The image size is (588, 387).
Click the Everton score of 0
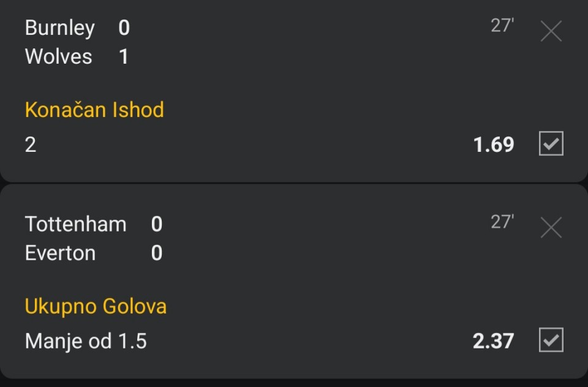tap(157, 253)
